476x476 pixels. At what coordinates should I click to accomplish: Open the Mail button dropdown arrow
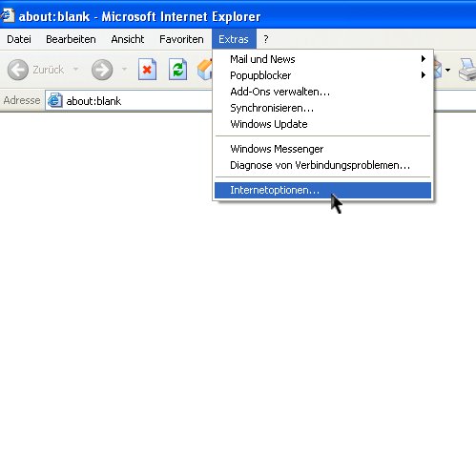[447, 70]
